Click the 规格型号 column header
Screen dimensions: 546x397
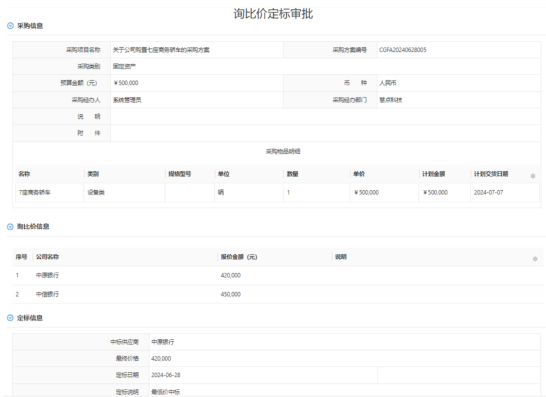(179, 174)
